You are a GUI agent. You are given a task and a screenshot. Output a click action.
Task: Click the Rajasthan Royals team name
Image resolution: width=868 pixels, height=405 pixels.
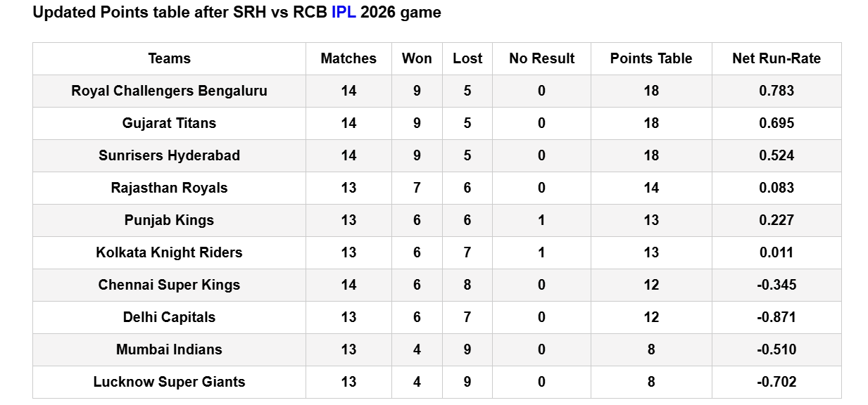tap(169, 188)
